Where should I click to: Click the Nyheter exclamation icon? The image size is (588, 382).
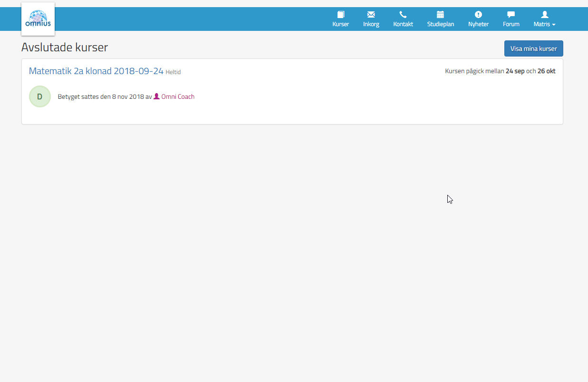[478, 15]
